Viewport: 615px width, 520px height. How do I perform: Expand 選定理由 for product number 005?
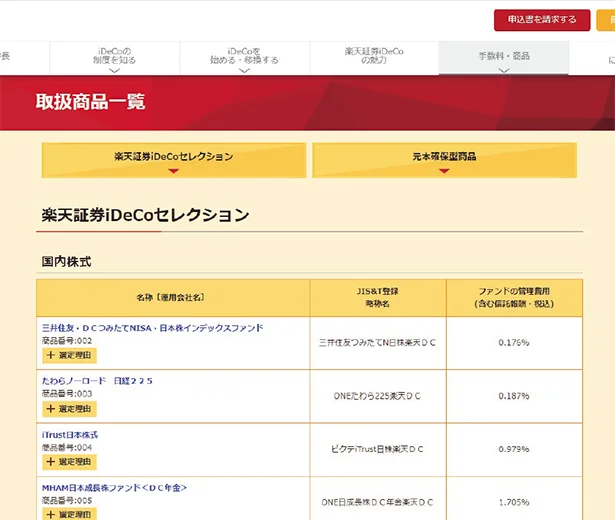69,514
